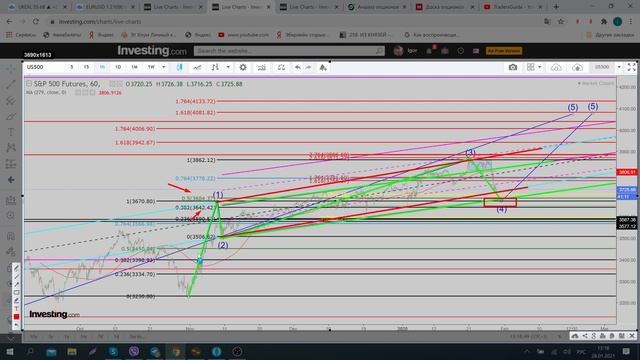This screenshot has height=360, width=640.
Task: Select the rectangle tool in annotation palette
Action: click(16, 293)
